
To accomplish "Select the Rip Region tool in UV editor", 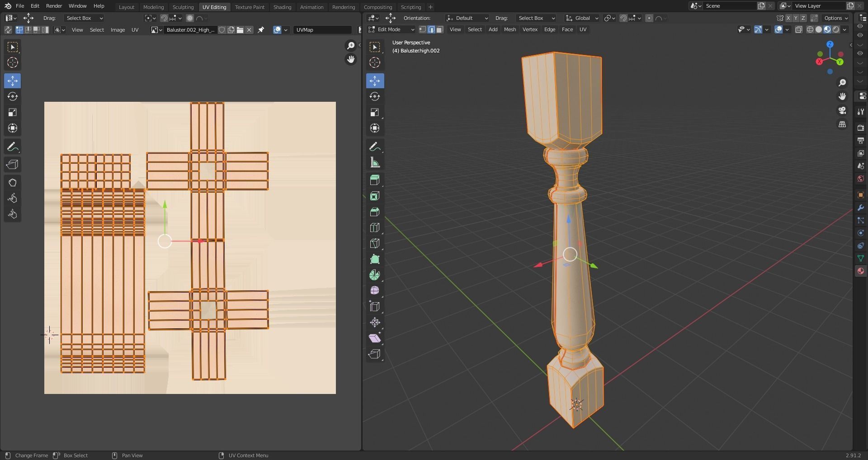I will pos(13,165).
